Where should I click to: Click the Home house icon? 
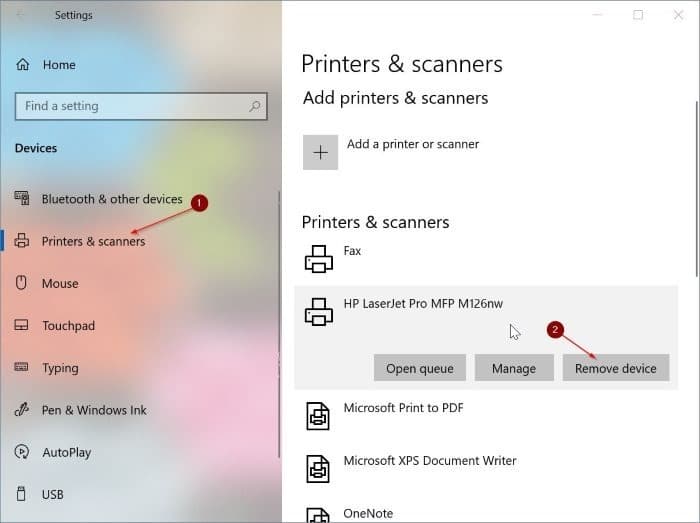(23, 65)
